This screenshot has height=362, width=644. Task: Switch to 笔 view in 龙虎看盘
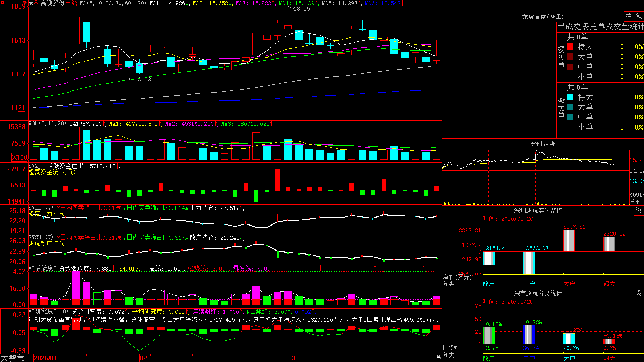pos(639,16)
